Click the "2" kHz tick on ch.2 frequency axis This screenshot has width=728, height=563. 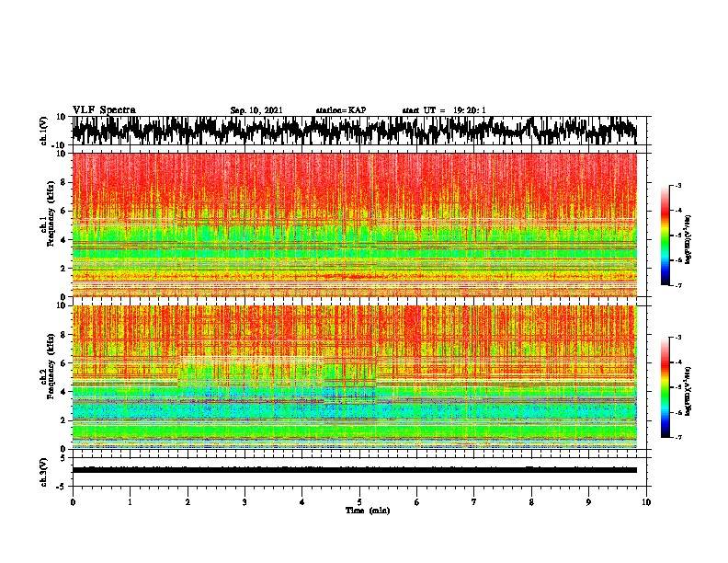(x=64, y=420)
